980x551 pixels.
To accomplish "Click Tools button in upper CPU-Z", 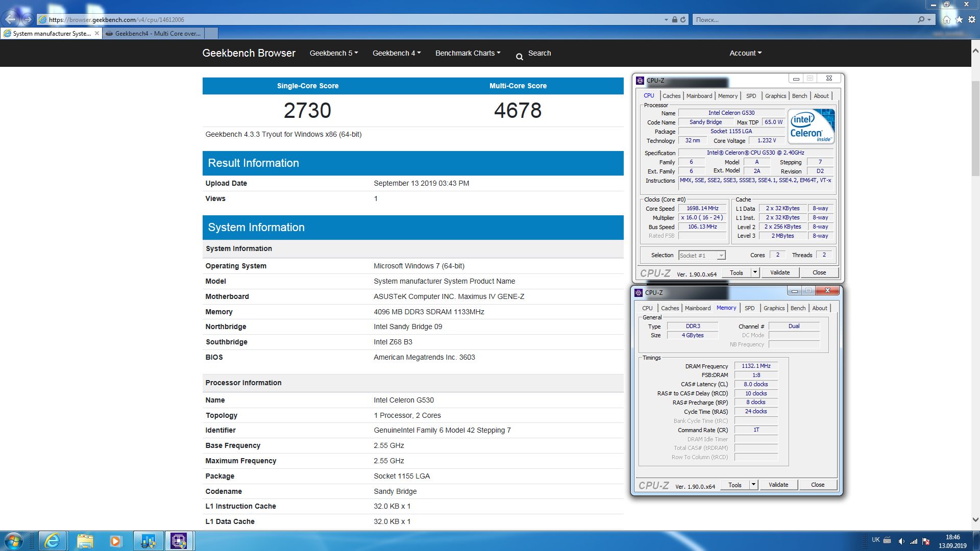I will (x=736, y=272).
